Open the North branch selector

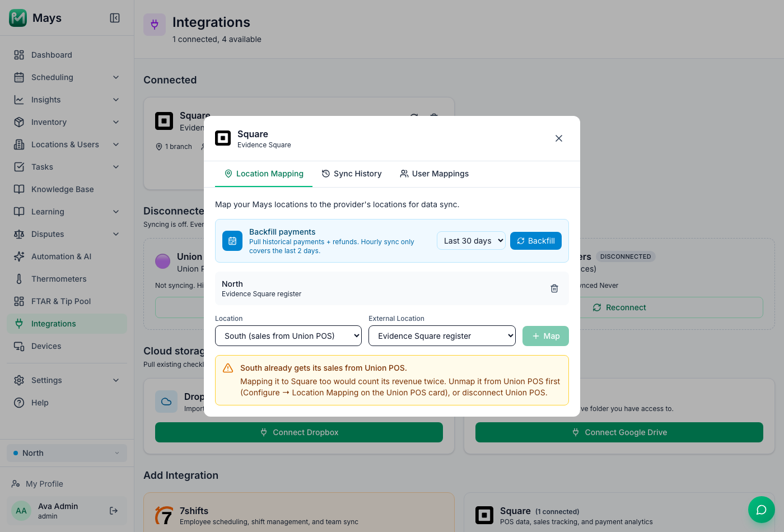coord(67,453)
